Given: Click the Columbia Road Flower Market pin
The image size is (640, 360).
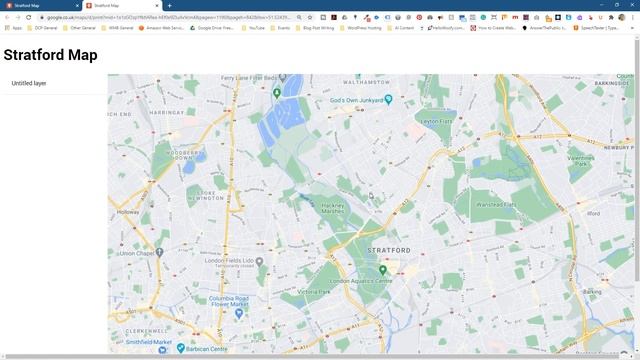Looking at the screenshot, I should coord(239,313).
